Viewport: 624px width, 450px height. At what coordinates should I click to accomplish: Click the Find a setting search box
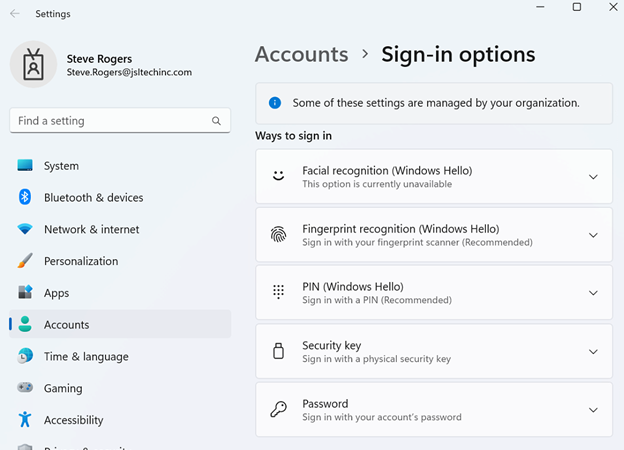click(x=110, y=121)
